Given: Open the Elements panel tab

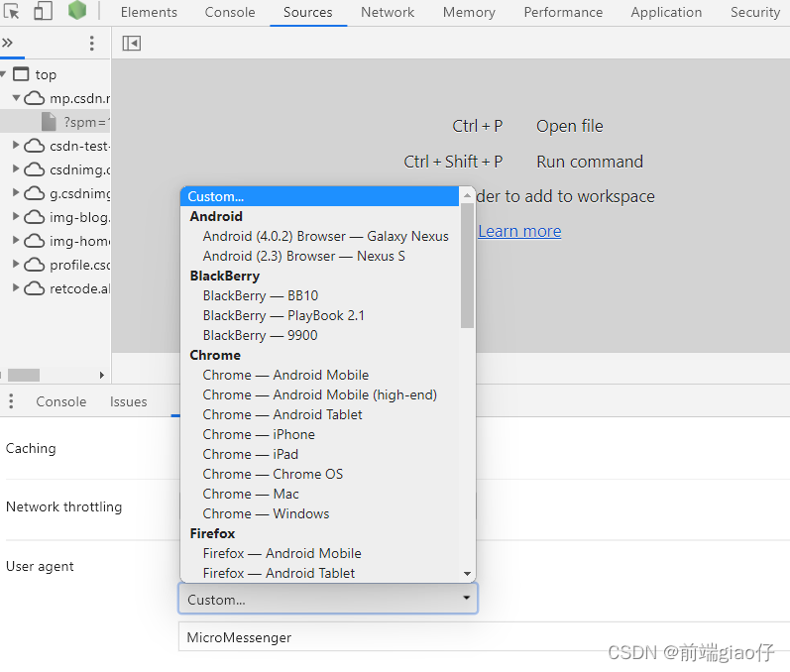Looking at the screenshot, I should tap(149, 12).
